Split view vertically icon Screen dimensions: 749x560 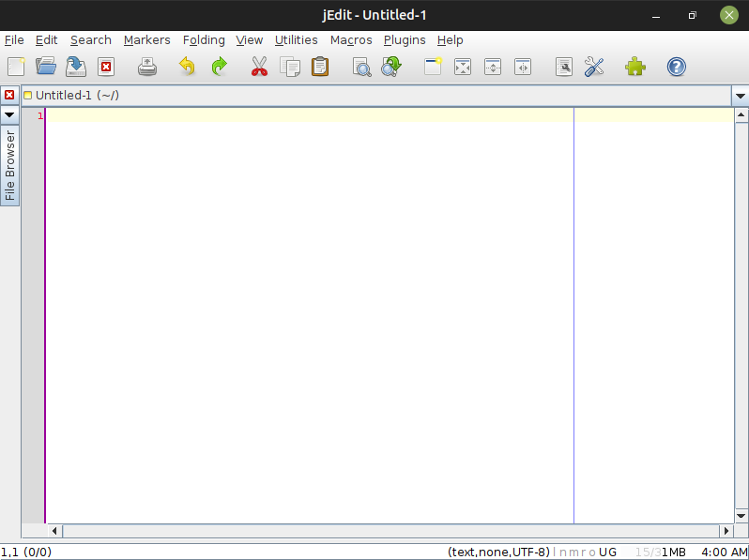tap(523, 67)
